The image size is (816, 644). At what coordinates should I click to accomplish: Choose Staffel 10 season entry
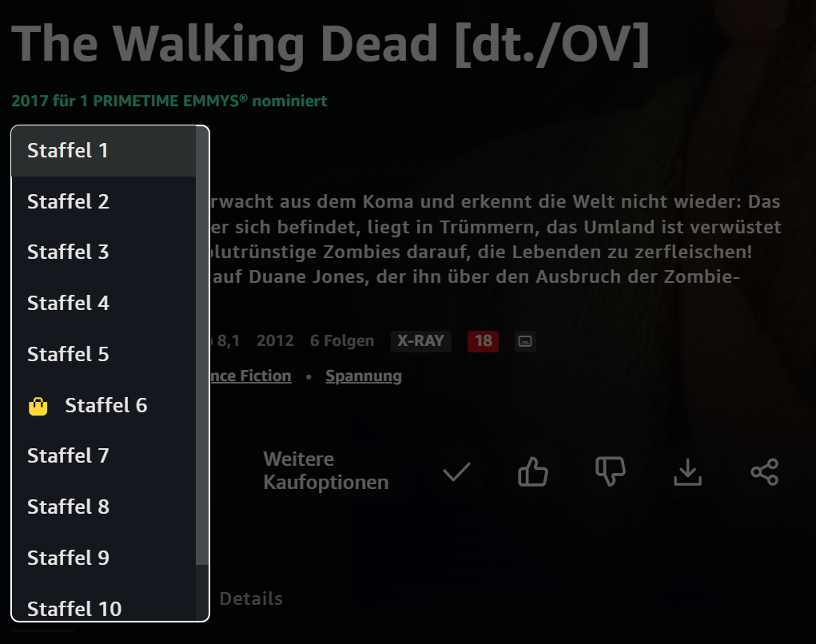pyautogui.click(x=104, y=607)
